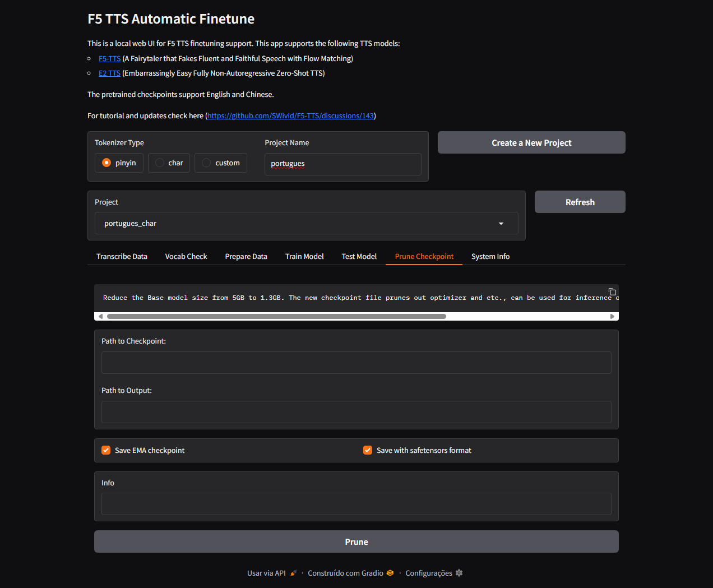Click the gear icon beside Configurações

[x=459, y=573]
